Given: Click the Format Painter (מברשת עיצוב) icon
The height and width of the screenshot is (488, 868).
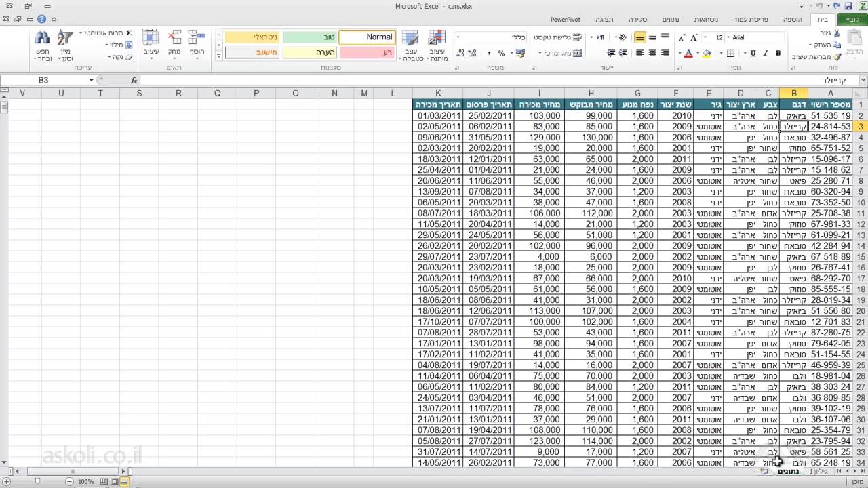Looking at the screenshot, I should click(x=837, y=57).
